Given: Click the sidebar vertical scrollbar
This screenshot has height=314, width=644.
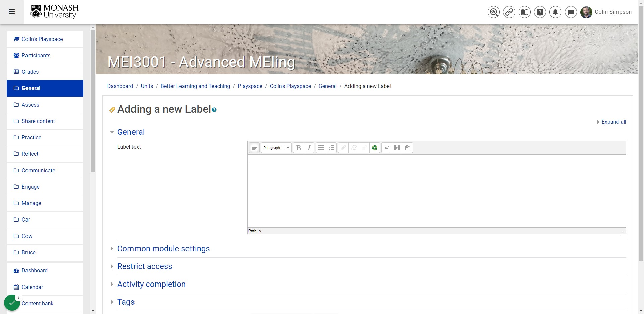Looking at the screenshot, I should coord(93,101).
